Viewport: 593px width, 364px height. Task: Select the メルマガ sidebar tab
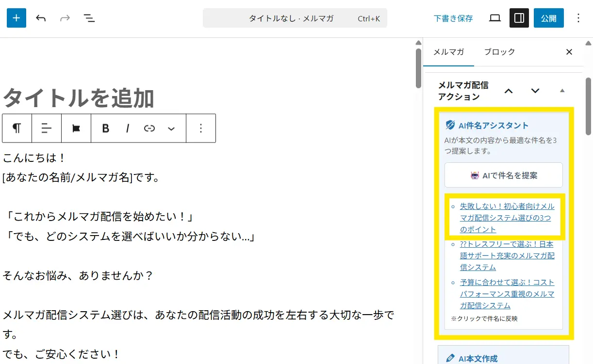pyautogui.click(x=448, y=52)
